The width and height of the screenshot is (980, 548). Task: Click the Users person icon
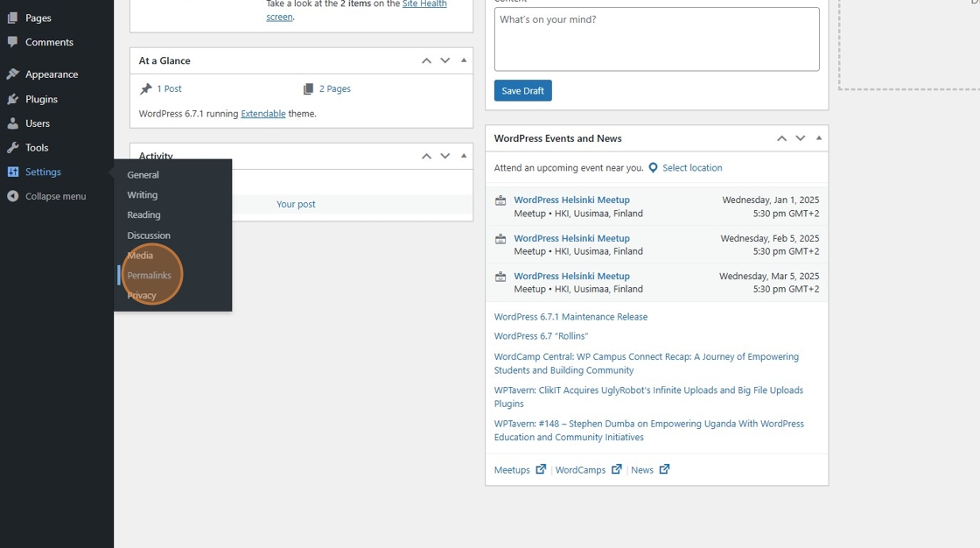pyautogui.click(x=12, y=123)
